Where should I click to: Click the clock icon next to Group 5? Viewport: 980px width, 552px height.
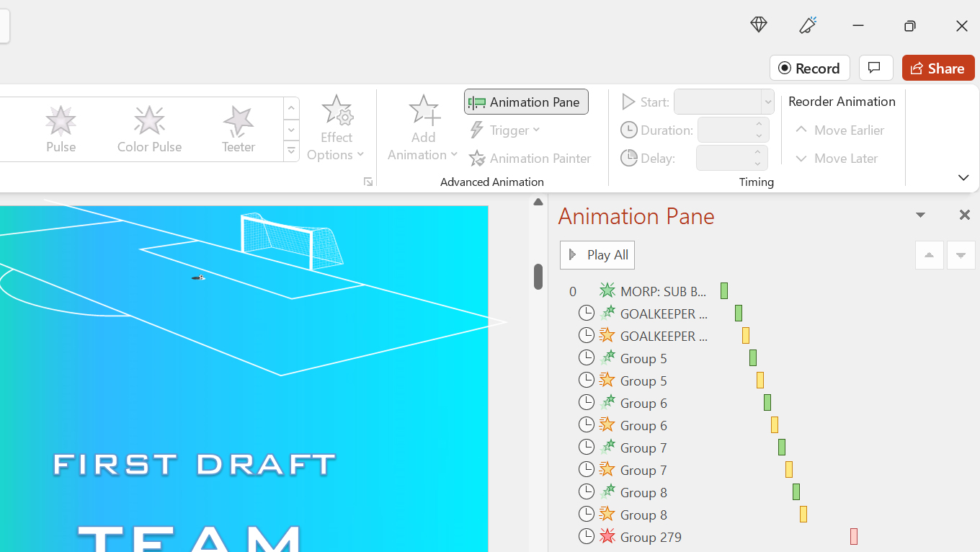[586, 357]
